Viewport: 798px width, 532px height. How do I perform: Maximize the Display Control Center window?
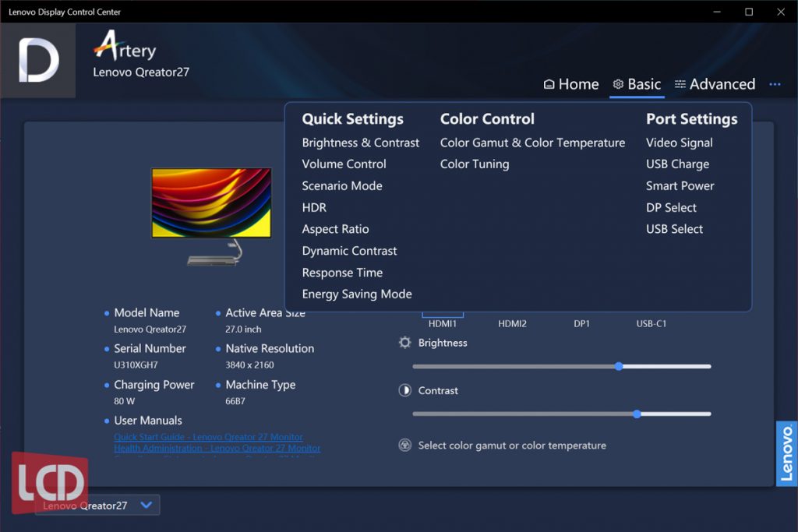click(x=749, y=12)
